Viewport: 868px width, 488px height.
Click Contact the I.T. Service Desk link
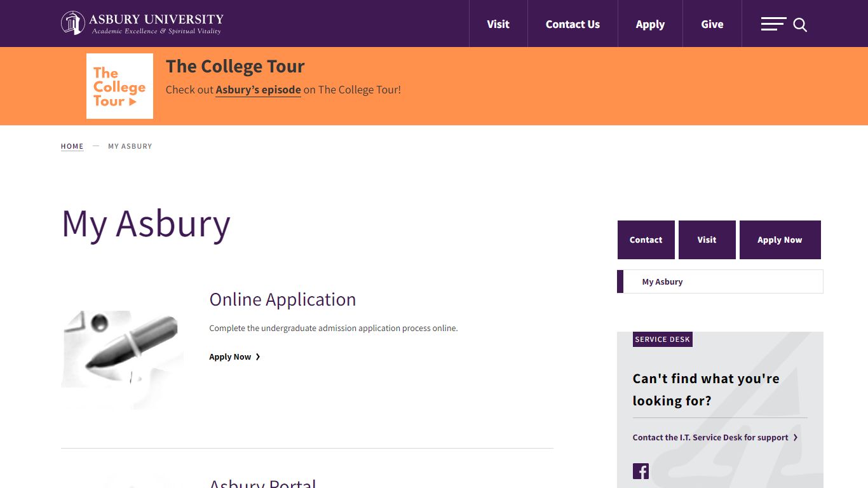click(715, 437)
